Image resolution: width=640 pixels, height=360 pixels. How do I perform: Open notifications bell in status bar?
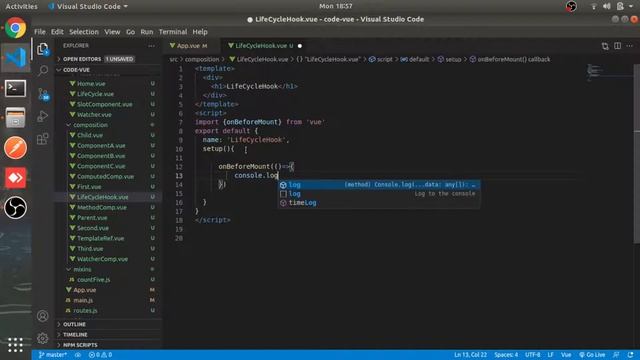(x=631, y=355)
